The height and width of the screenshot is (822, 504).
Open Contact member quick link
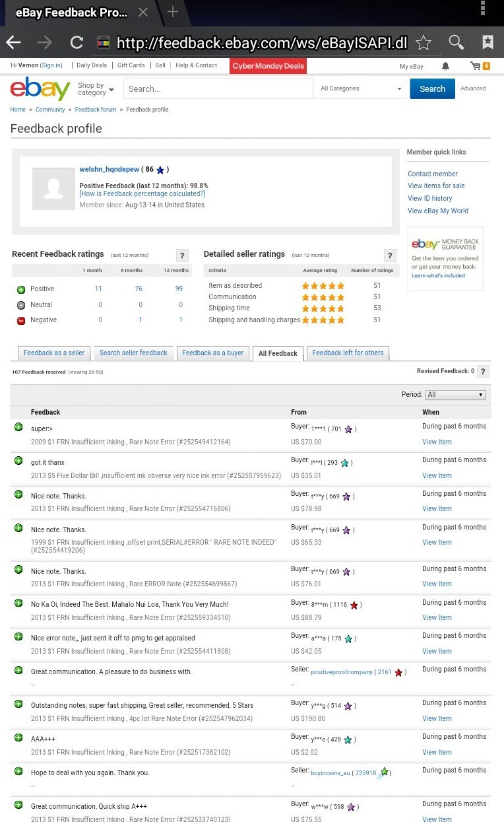[433, 174]
